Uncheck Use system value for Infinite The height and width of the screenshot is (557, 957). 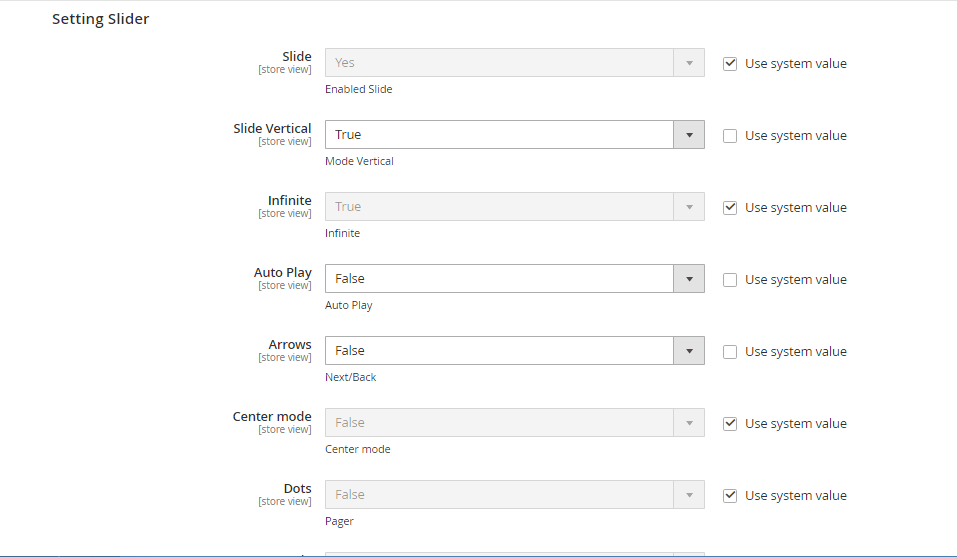point(730,208)
